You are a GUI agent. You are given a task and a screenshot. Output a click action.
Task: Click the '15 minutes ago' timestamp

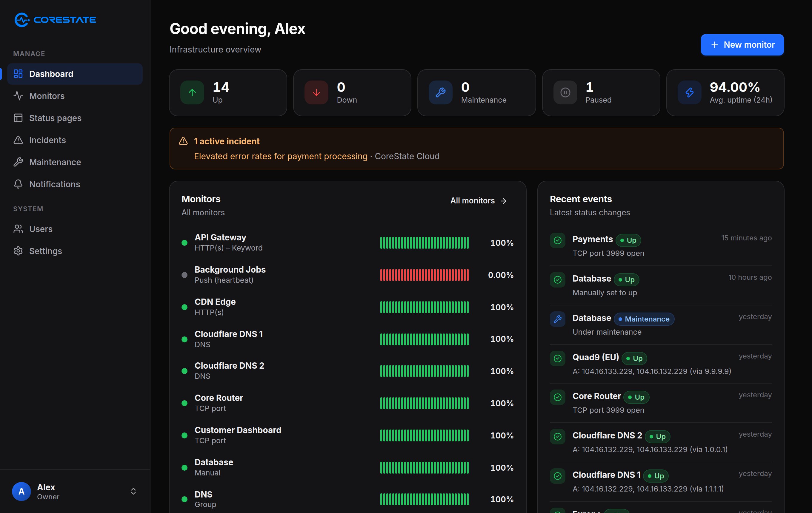click(746, 238)
